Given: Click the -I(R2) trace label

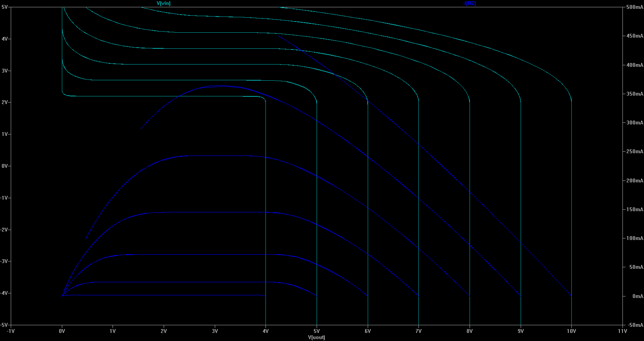Looking at the screenshot, I should point(469,3).
